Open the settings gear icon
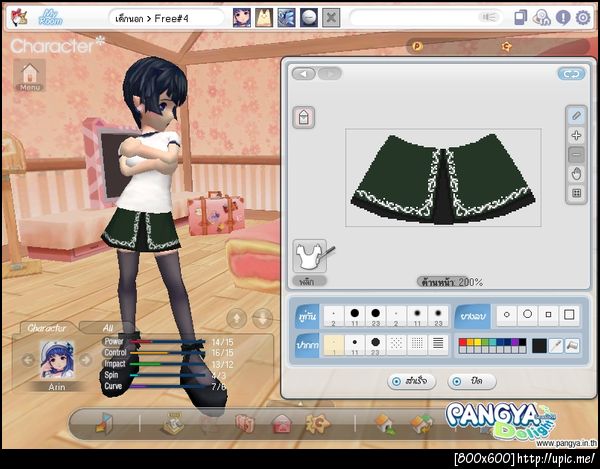Image resolution: width=600 pixels, height=469 pixels. click(x=583, y=18)
